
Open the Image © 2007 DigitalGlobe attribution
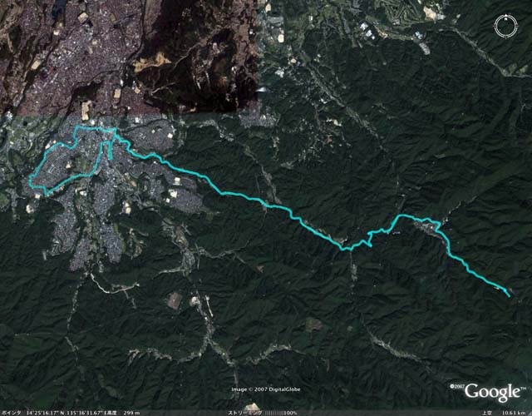(266, 389)
